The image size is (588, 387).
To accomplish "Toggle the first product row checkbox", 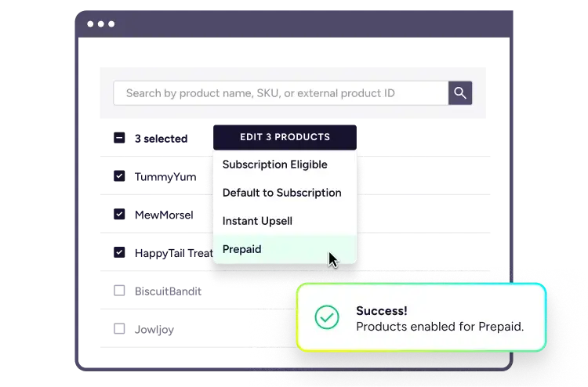I will click(x=119, y=175).
